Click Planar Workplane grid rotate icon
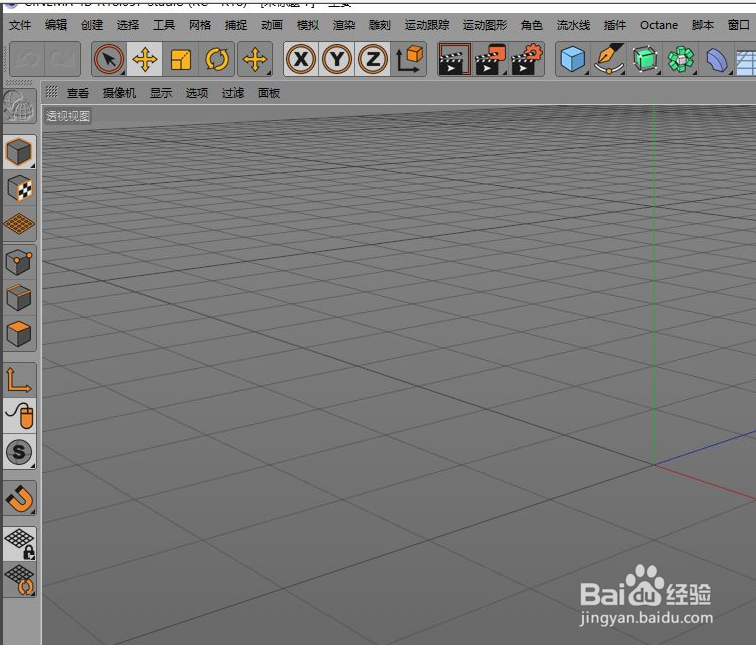 point(19,580)
